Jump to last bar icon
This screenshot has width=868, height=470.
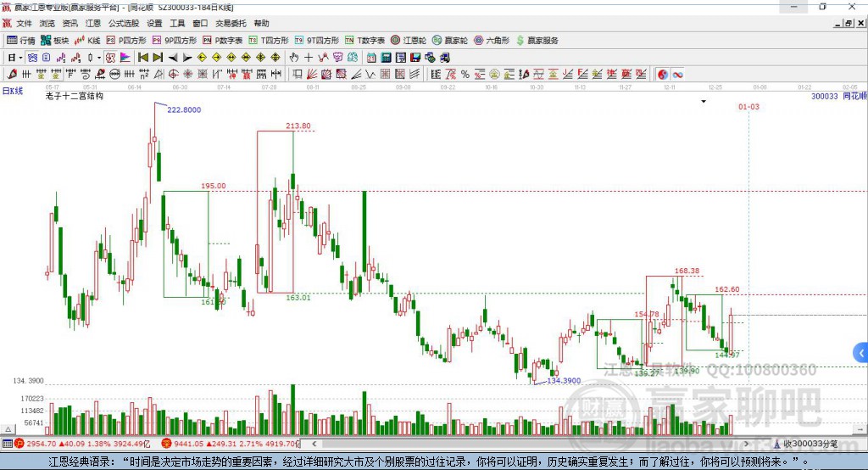tap(158, 58)
